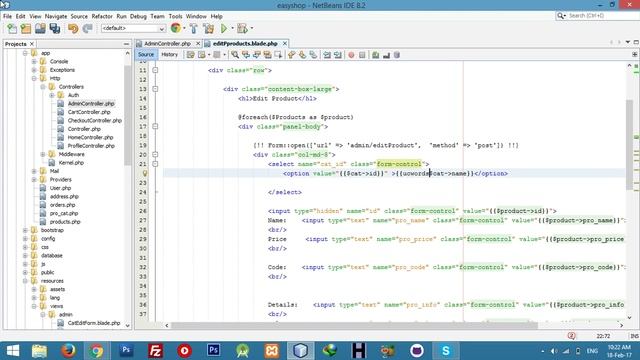
Task: Click the Chrome browser selection icon
Action: (176, 28)
